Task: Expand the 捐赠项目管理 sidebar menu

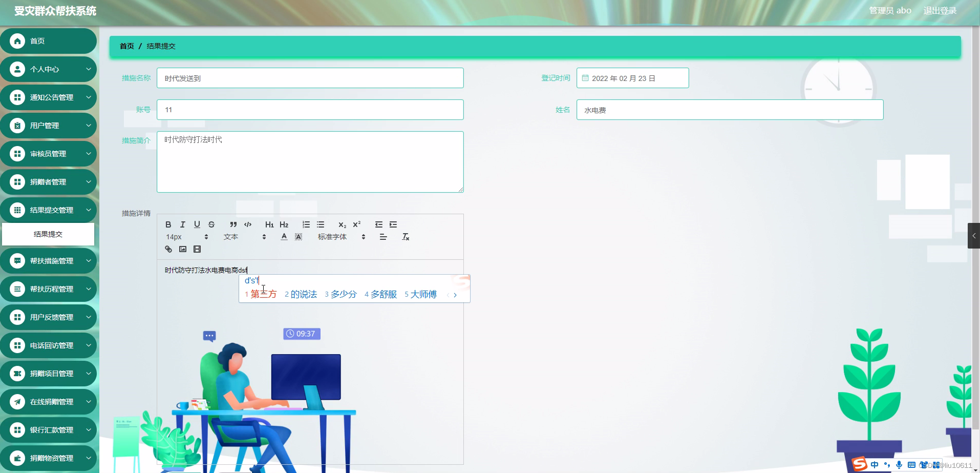Action: pos(48,374)
